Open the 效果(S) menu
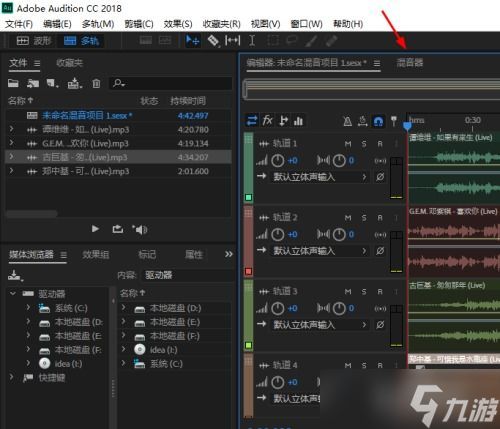Image resolution: width=500 pixels, height=429 pixels. (x=178, y=24)
